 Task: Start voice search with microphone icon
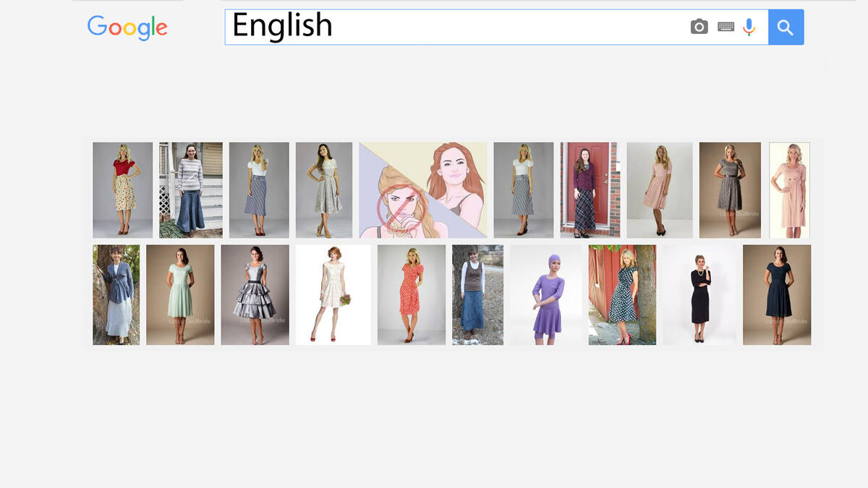pos(748,26)
